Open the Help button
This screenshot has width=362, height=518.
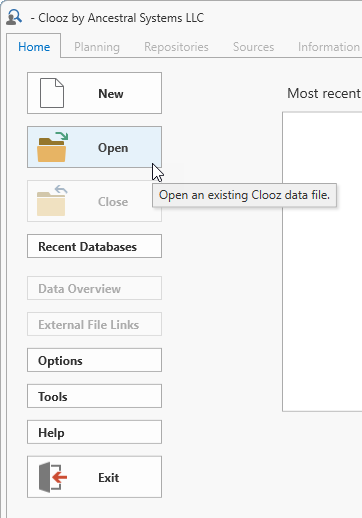(94, 432)
